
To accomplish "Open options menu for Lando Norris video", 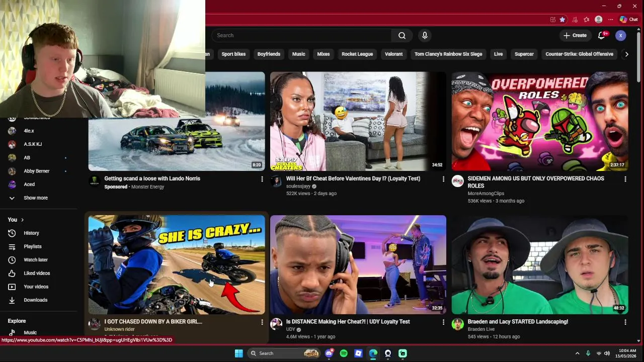I will (262, 179).
